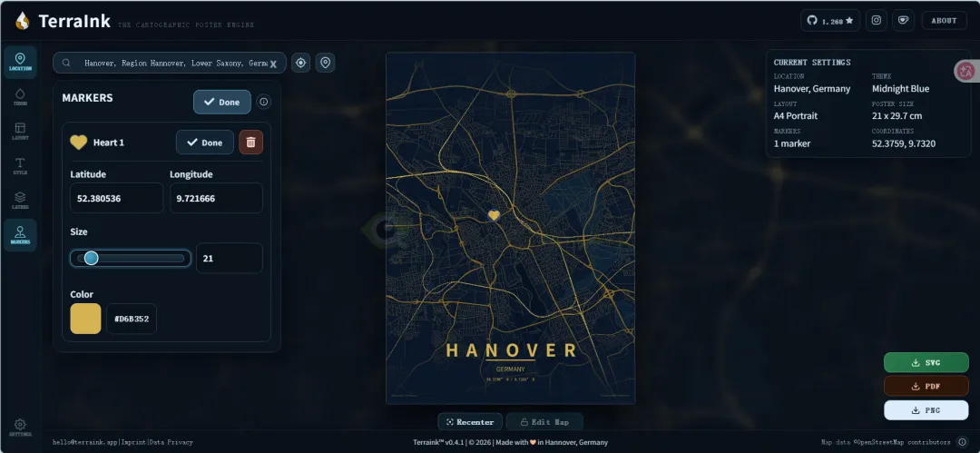Click the search magnifier icon
This screenshot has height=453, width=980.
(x=66, y=63)
